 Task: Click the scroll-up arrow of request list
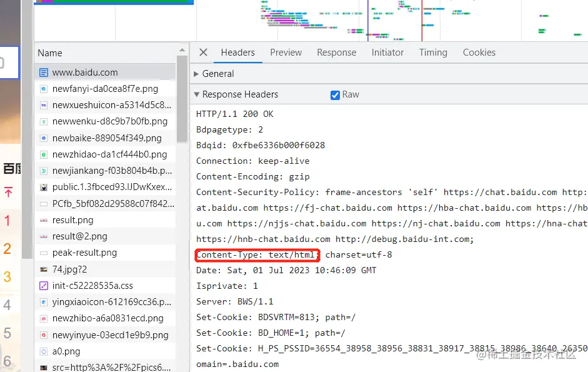click(182, 49)
